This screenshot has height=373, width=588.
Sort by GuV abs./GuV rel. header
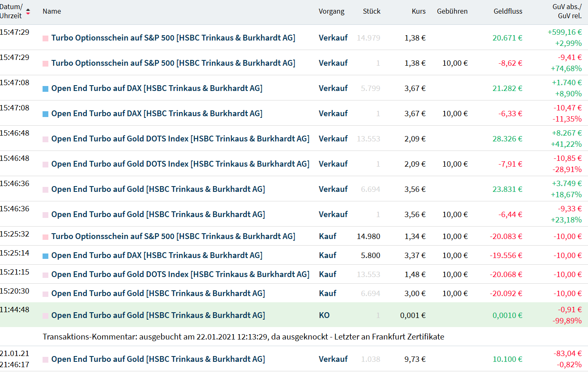tap(567, 12)
